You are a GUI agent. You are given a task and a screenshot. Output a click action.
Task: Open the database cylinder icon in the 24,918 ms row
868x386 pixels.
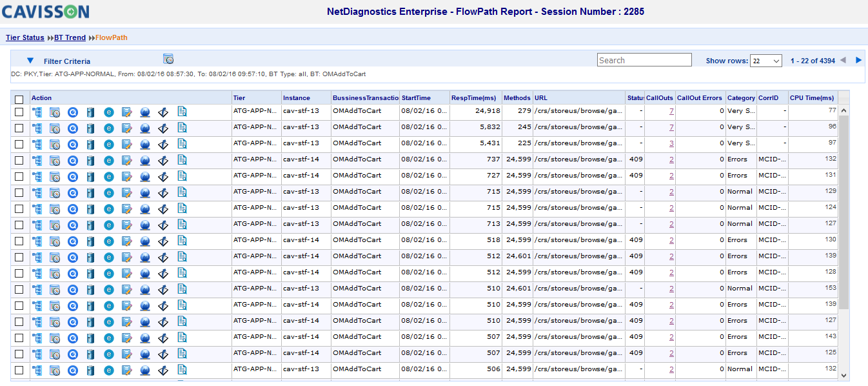pyautogui.click(x=91, y=112)
